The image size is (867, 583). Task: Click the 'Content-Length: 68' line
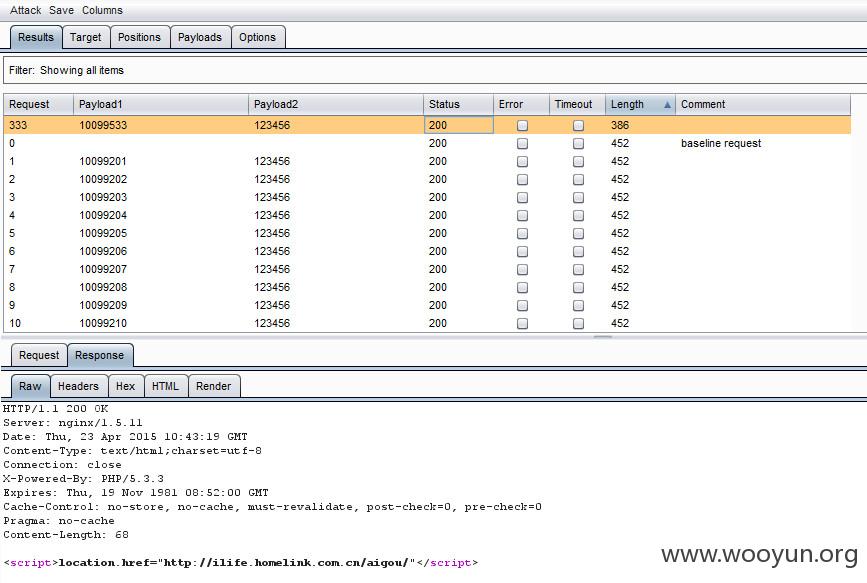66,535
